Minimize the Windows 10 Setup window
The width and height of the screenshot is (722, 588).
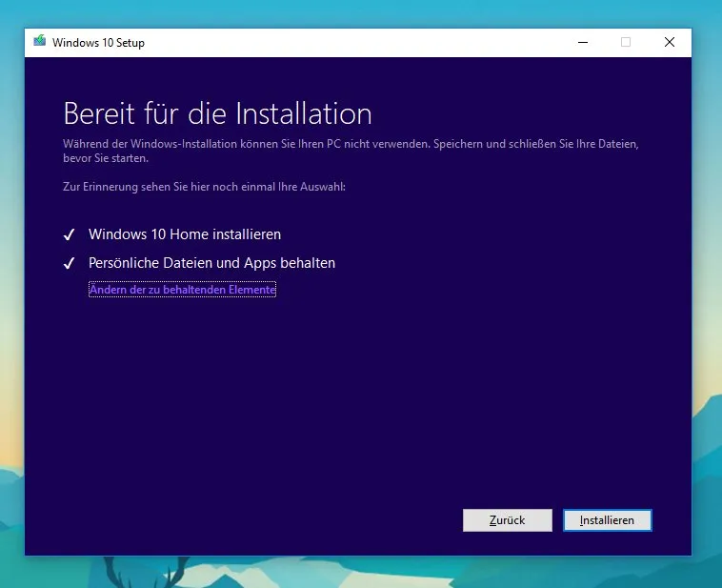pos(583,42)
